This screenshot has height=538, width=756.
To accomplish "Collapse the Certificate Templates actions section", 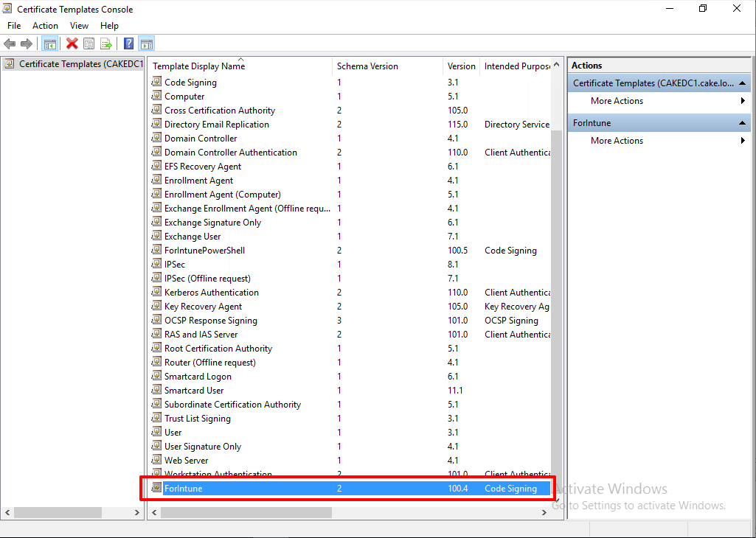I will point(743,83).
